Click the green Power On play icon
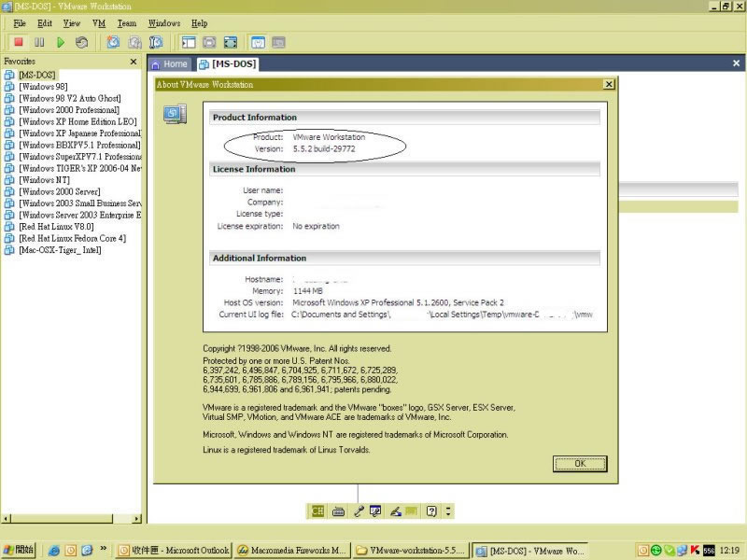This screenshot has height=560, width=747. (61, 42)
